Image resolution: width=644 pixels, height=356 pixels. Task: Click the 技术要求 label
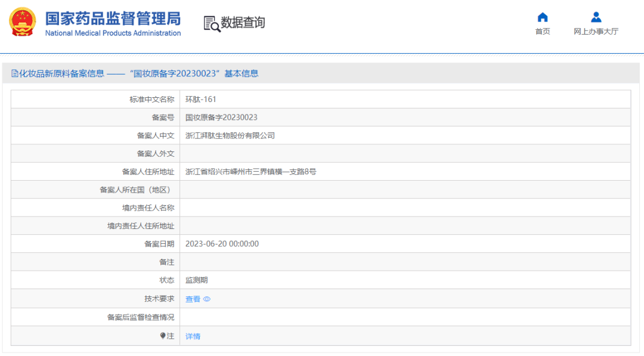tap(159, 299)
